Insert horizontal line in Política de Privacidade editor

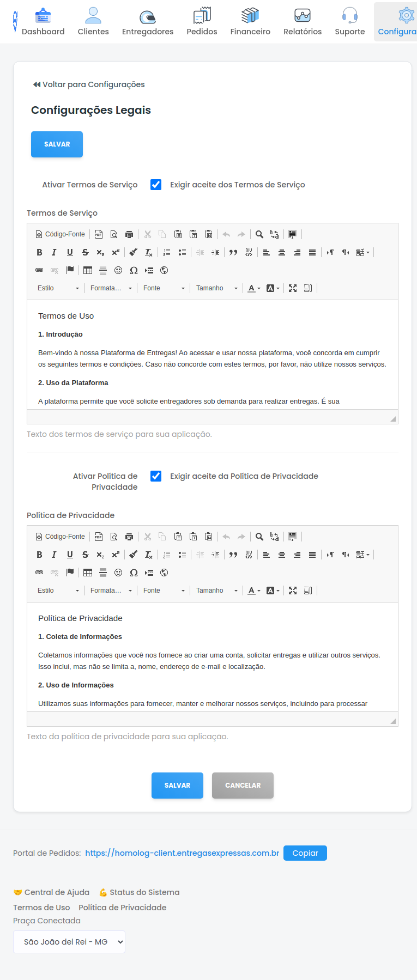coord(103,573)
